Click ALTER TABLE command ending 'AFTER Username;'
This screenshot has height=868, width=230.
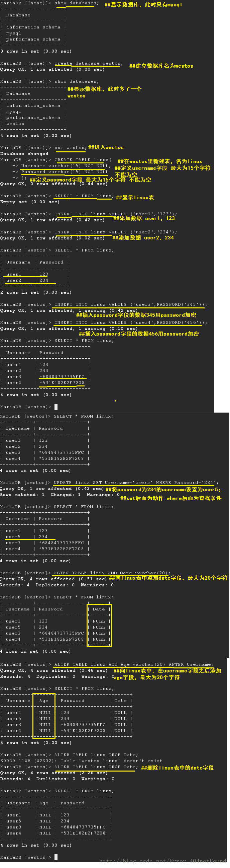[134, 664]
